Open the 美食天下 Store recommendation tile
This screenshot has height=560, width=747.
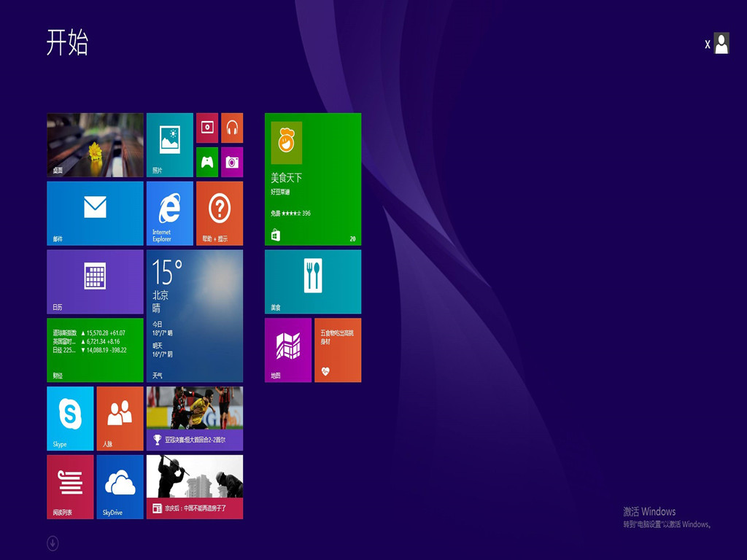[x=312, y=179]
